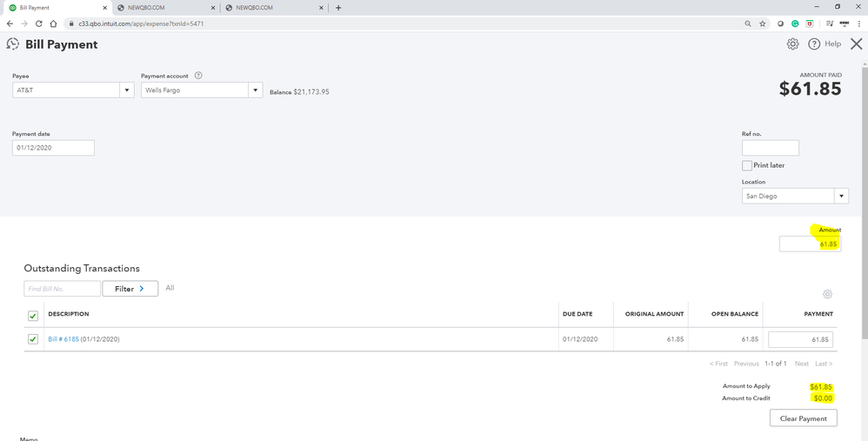Click the Payment date field

(53, 148)
